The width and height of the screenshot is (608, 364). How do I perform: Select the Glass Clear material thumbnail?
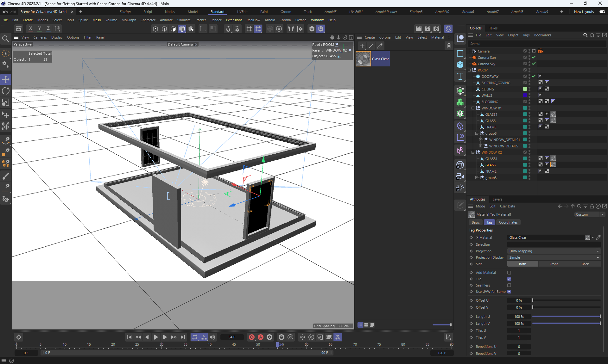pos(363,59)
